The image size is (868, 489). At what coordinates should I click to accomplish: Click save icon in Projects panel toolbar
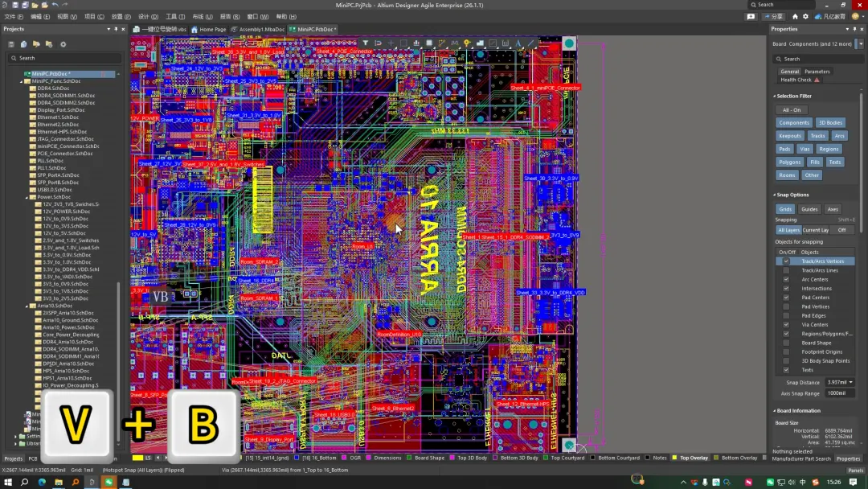pos(11,44)
